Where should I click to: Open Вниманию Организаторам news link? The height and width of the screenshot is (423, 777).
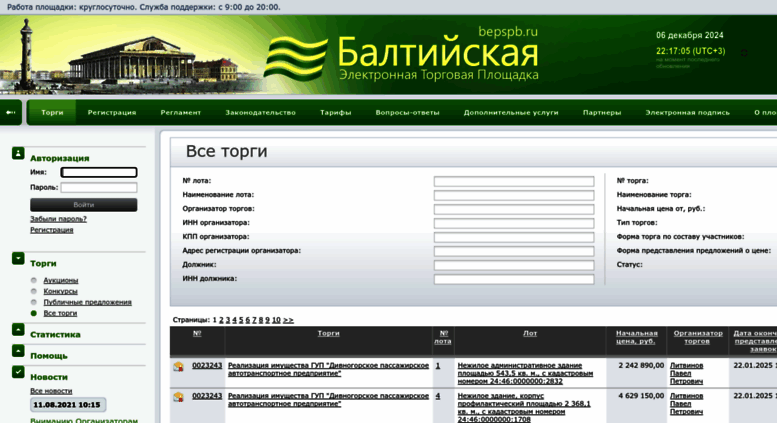coord(84,420)
